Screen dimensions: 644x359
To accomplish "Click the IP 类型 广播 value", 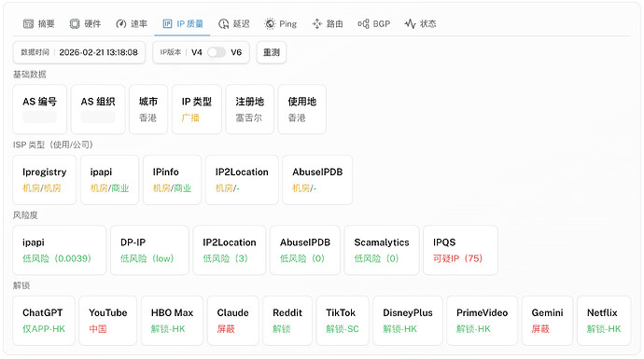I will click(190, 118).
